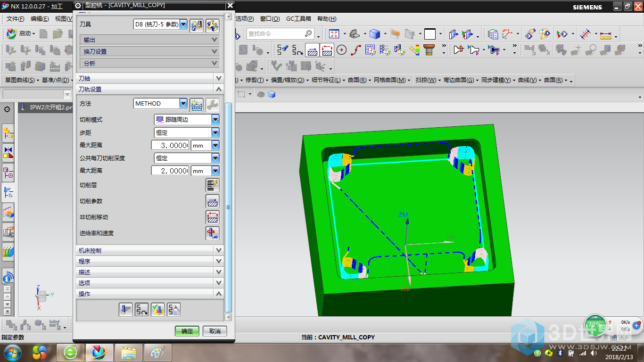Click the program order view icon in bottom toolbar

coord(11,325)
